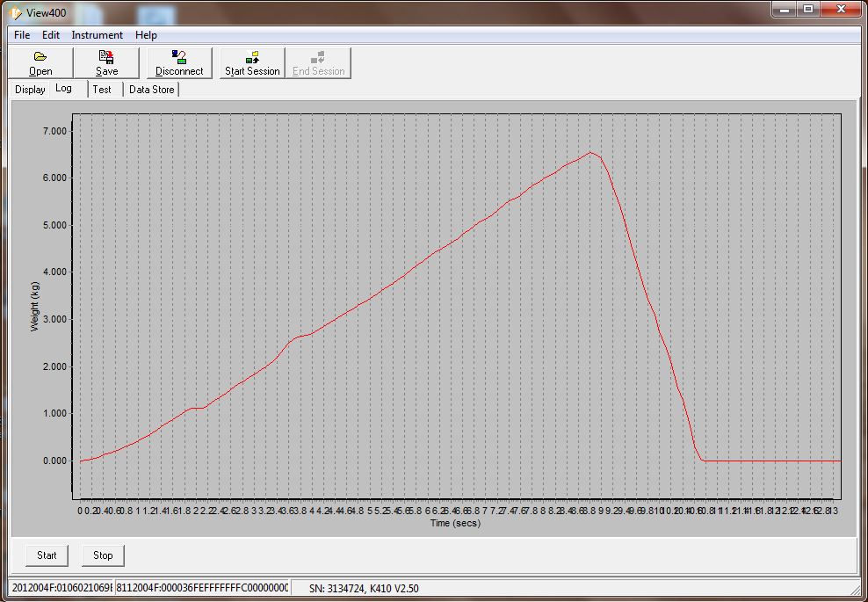Click the 3.000 weight axis label

(54, 320)
